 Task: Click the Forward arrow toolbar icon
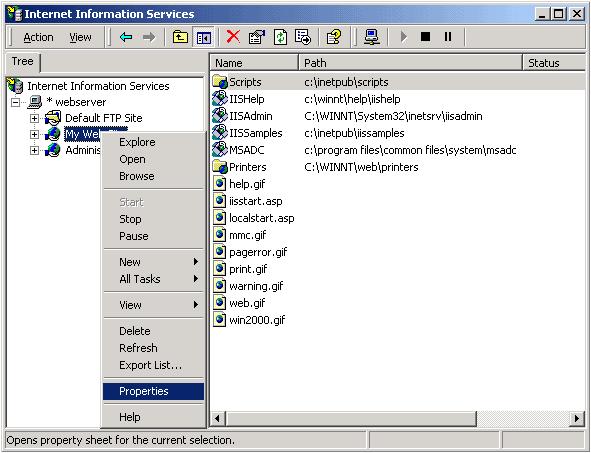[149, 37]
